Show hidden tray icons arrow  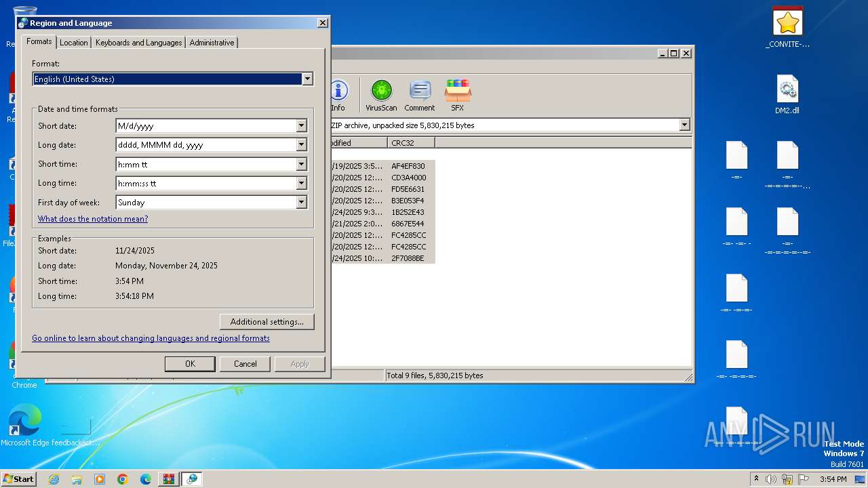756,479
